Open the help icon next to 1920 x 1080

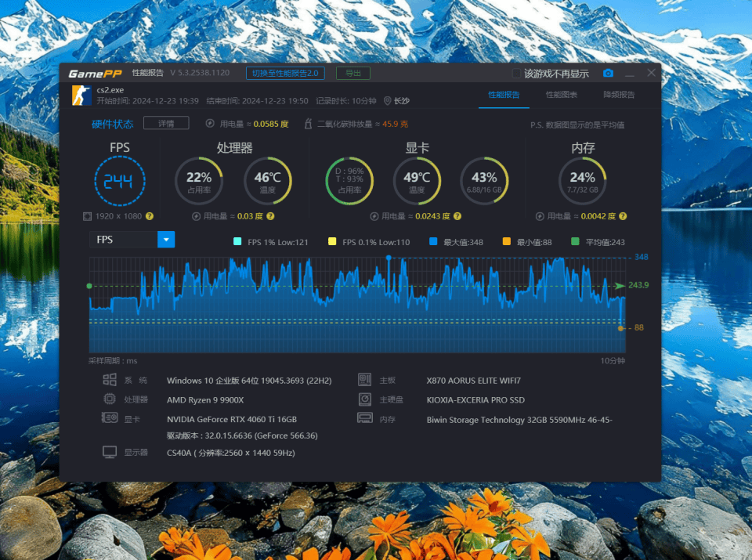pos(150,216)
